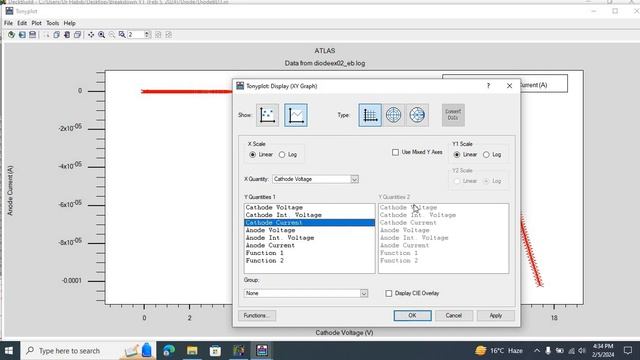Switch to the DeckBuild taskbar app
The image size is (640, 360).
pyautogui.click(x=239, y=351)
